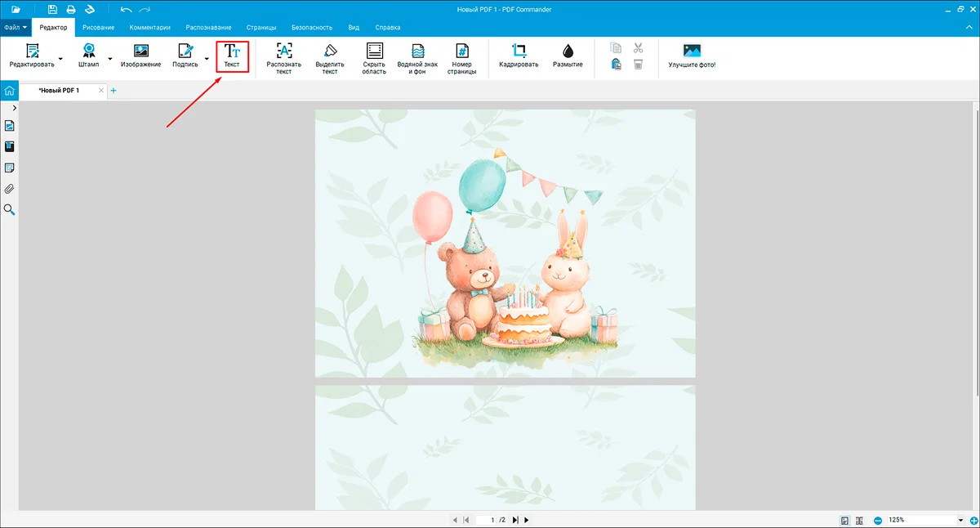Viewport: 980px width, 528px height.
Task: Click the current page number field
Action: coord(487,520)
